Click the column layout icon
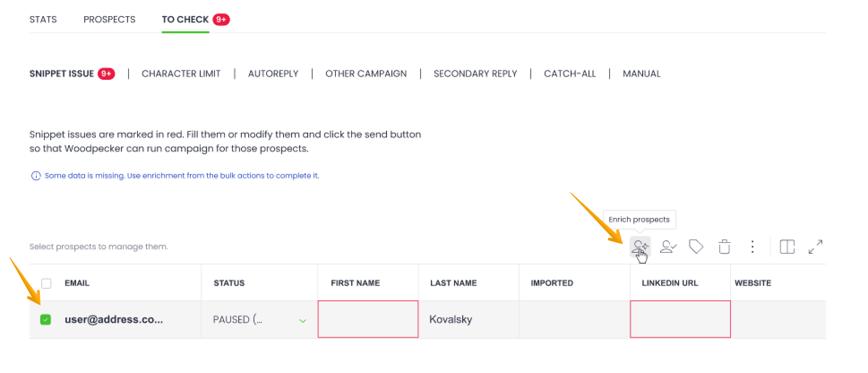 (787, 247)
